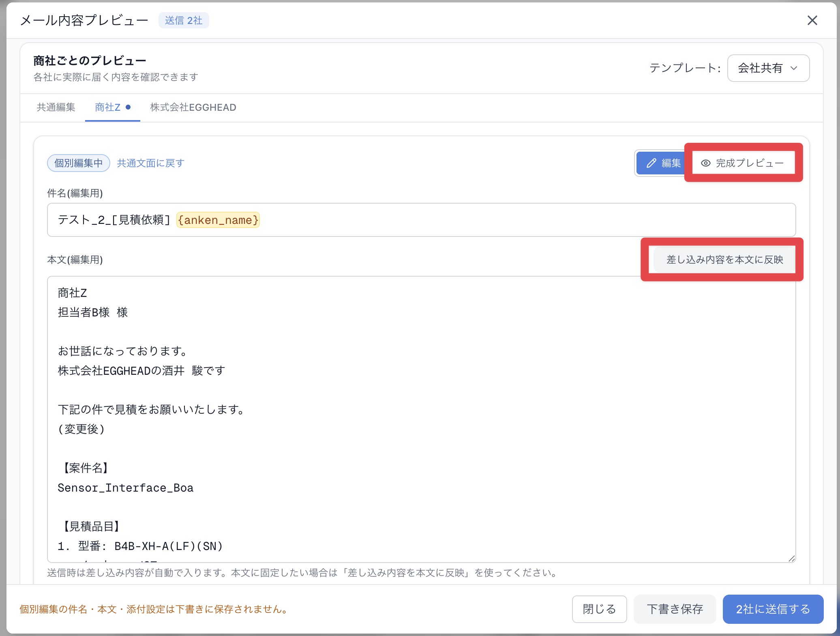This screenshot has height=636, width=840.
Task: Click the 2社に送信する button
Action: coord(773,609)
